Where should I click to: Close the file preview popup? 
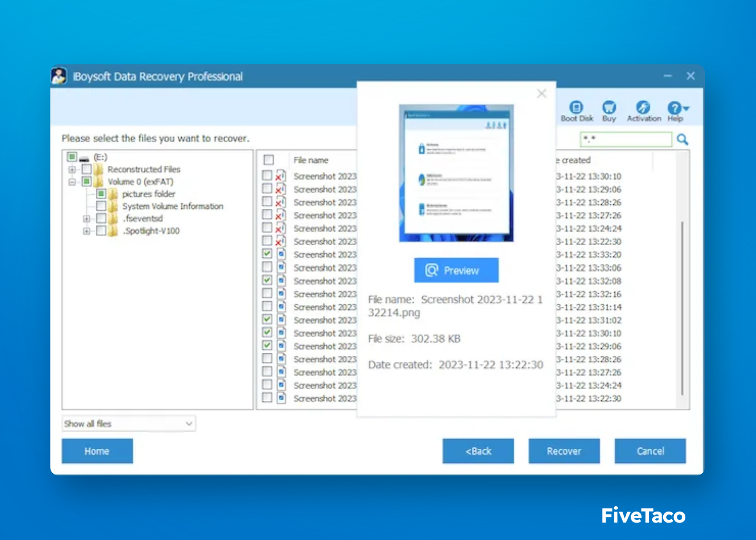pyautogui.click(x=541, y=93)
